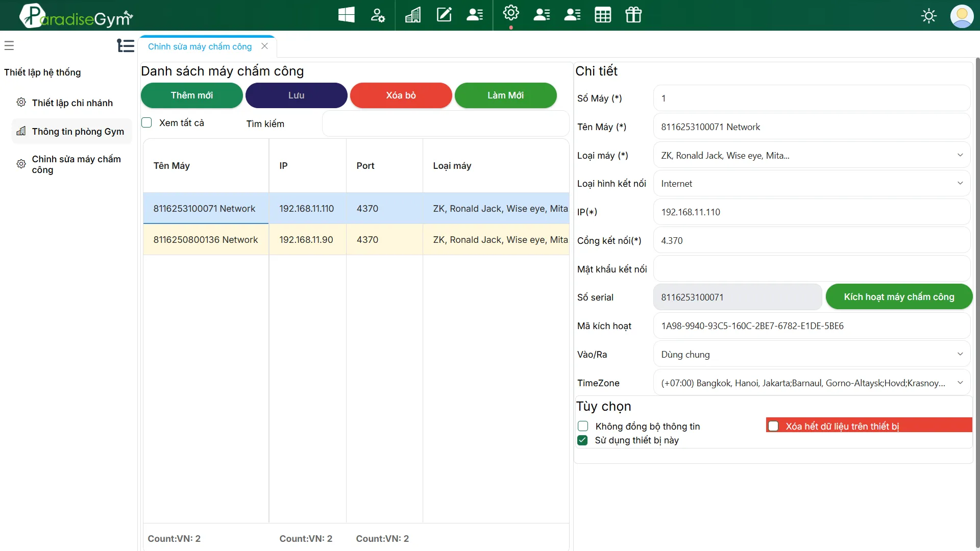
Task: Toggle light theme sun icon
Action: [x=929, y=16]
